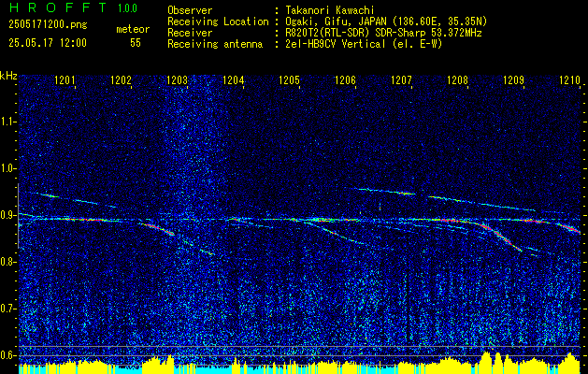Image resolution: width=588 pixels, height=374 pixels.
Task: Select the observer name Takanori Kawachi
Action: (329, 10)
